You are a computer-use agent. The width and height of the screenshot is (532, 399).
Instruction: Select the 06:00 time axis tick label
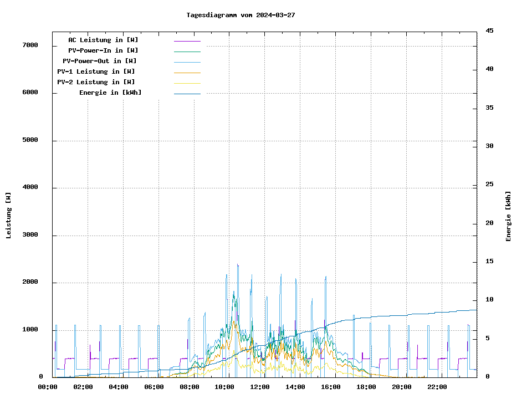(x=154, y=387)
